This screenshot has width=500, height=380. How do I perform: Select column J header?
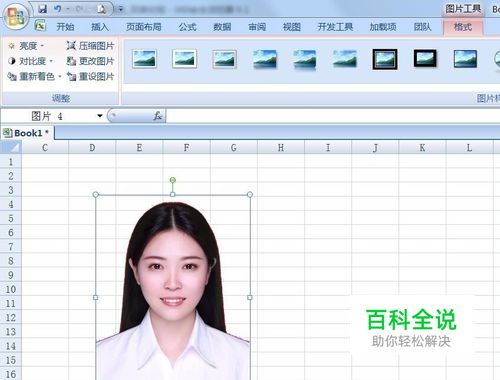pos(375,147)
